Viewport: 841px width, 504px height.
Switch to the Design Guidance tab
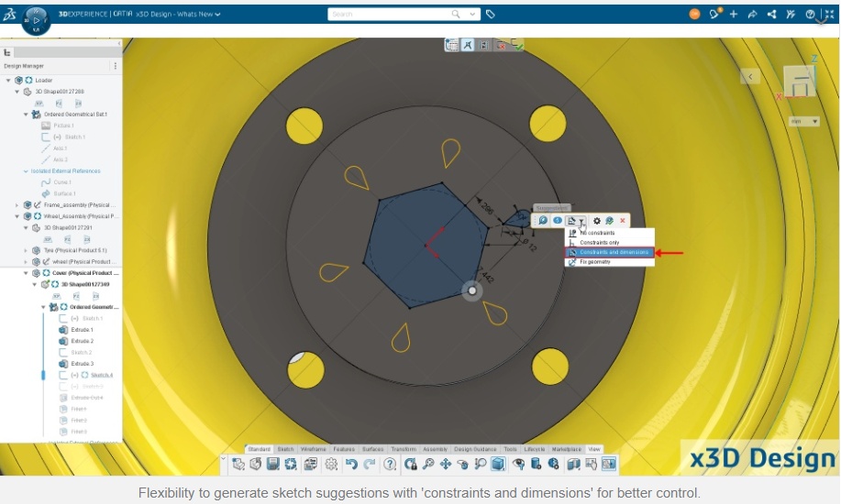tap(475, 449)
